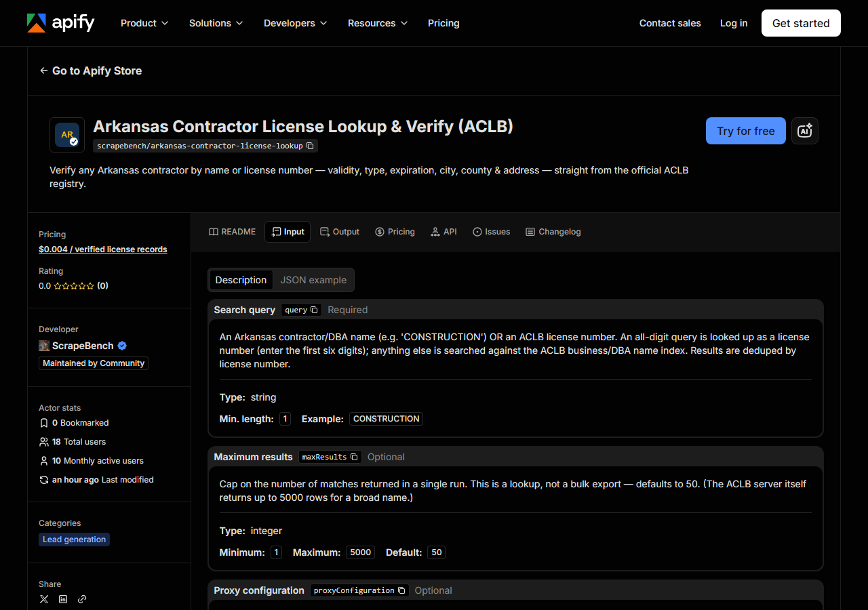Screen dimensions: 868x610
Task: Switch to the API tab
Action: pyautogui.click(x=443, y=232)
